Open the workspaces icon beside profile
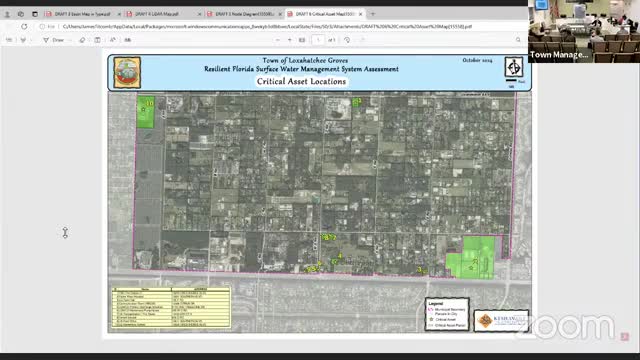 click(x=21, y=14)
